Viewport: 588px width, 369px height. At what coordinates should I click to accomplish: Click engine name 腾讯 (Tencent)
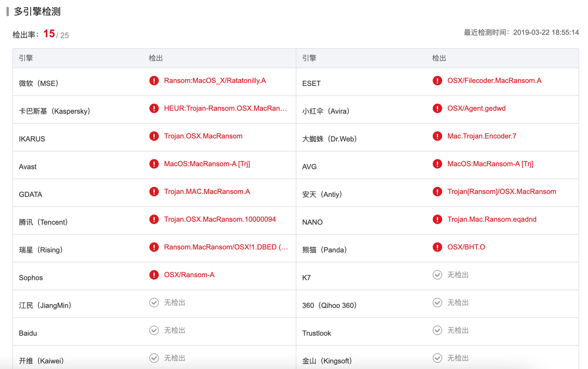[43, 222]
